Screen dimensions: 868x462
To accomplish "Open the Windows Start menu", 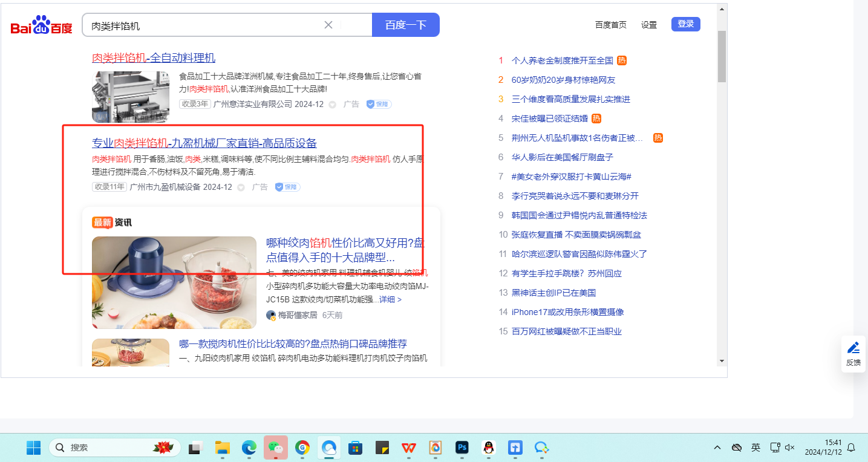I will pyautogui.click(x=33, y=448).
